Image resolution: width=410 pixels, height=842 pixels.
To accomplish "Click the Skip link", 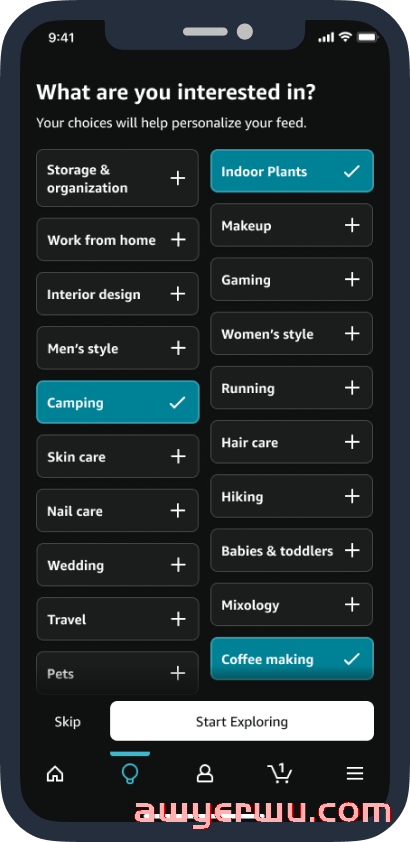I will click(x=68, y=722).
